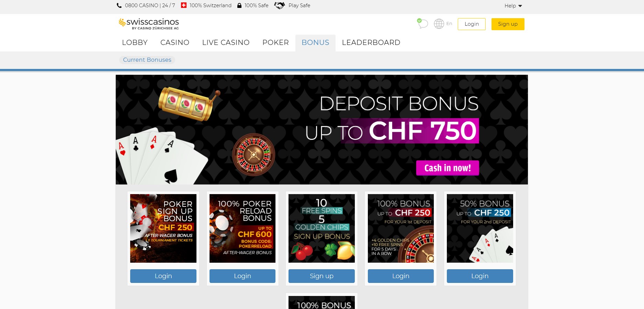The width and height of the screenshot is (644, 309).
Task: Click the padlock 100% Safe icon
Action: pyautogui.click(x=239, y=5)
